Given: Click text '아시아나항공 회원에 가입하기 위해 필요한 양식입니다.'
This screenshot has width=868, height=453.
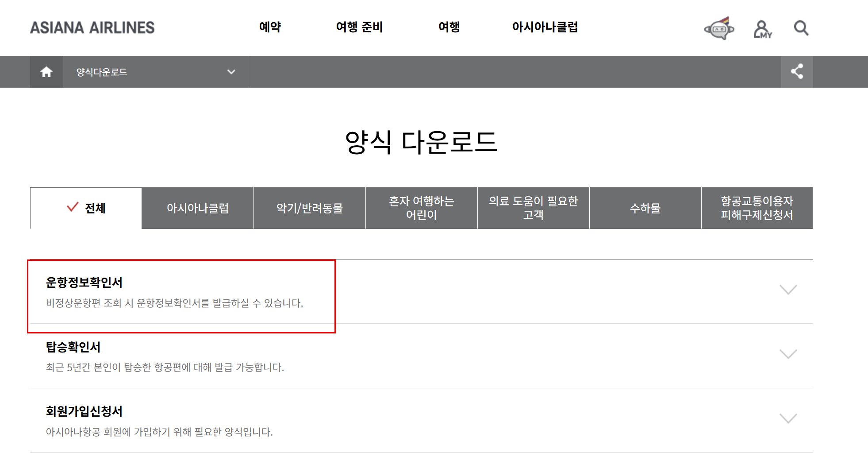Looking at the screenshot, I should tap(159, 432).
